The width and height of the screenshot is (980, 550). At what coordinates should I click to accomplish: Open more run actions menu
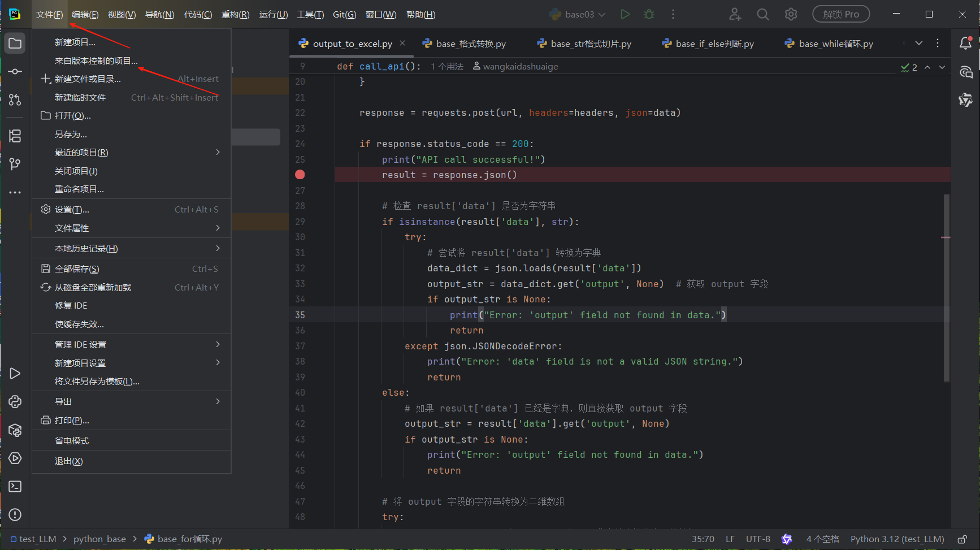pyautogui.click(x=673, y=14)
